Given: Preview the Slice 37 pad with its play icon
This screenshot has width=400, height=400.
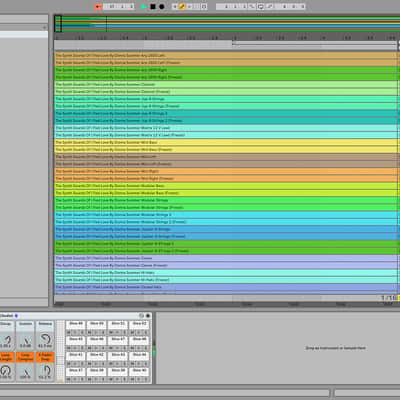Looking at the screenshot, I should click(x=75, y=379).
